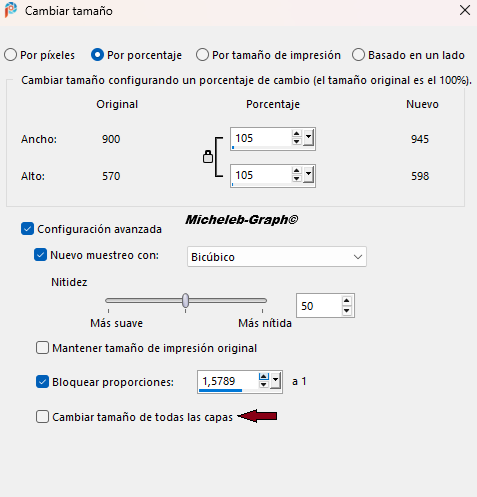Decrease Nitidez value with down spinner

coord(347,310)
